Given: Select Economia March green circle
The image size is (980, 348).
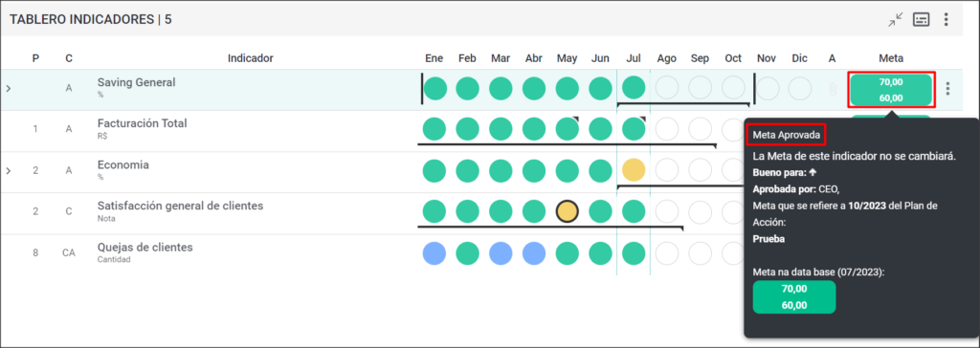Looking at the screenshot, I should click(x=501, y=170).
